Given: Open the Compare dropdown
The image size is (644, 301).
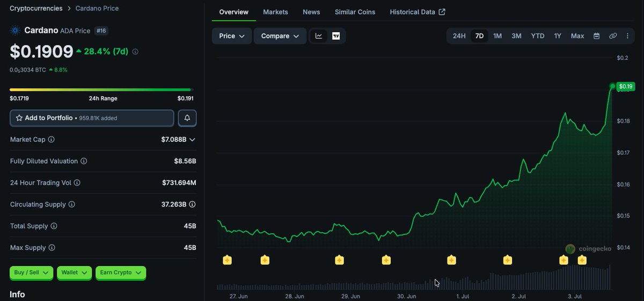Looking at the screenshot, I should click(280, 36).
